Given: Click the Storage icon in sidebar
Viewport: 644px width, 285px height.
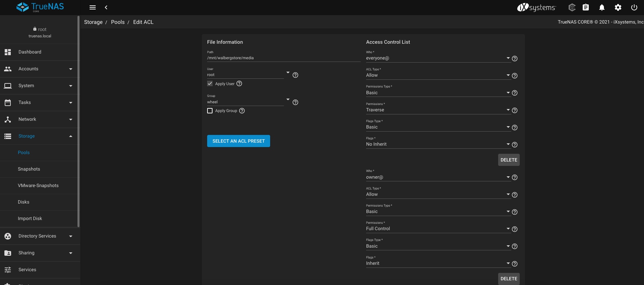Looking at the screenshot, I should (x=8, y=136).
